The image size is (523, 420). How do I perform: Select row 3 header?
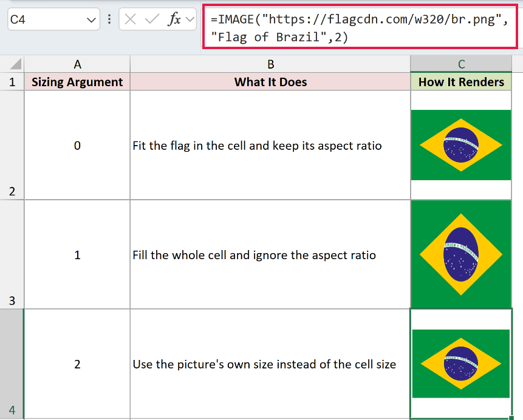point(12,254)
